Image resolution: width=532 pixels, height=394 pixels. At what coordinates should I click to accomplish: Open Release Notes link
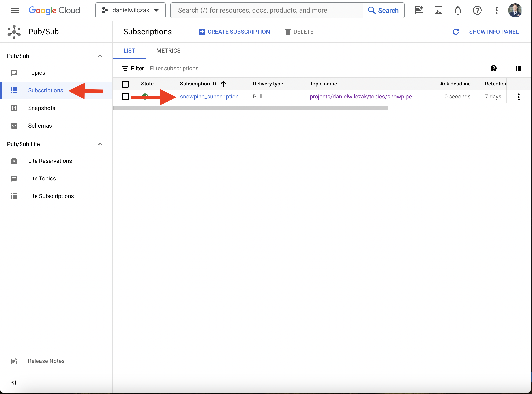[x=46, y=361]
